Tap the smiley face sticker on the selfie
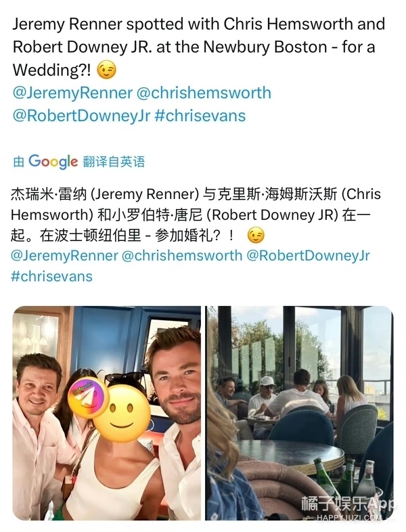 pos(122,413)
